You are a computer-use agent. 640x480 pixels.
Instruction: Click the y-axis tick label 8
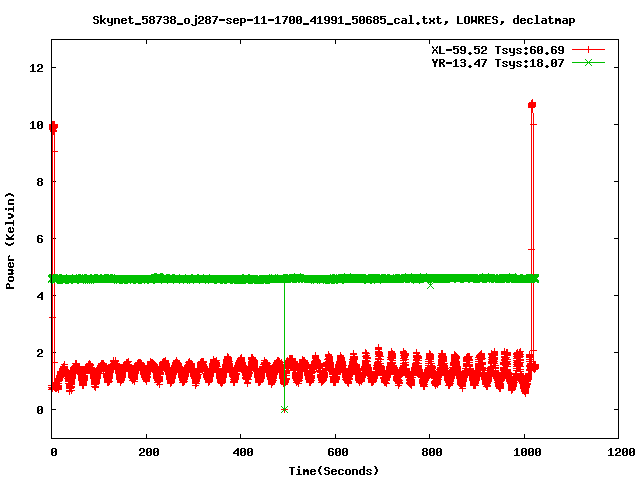[x=40, y=182]
